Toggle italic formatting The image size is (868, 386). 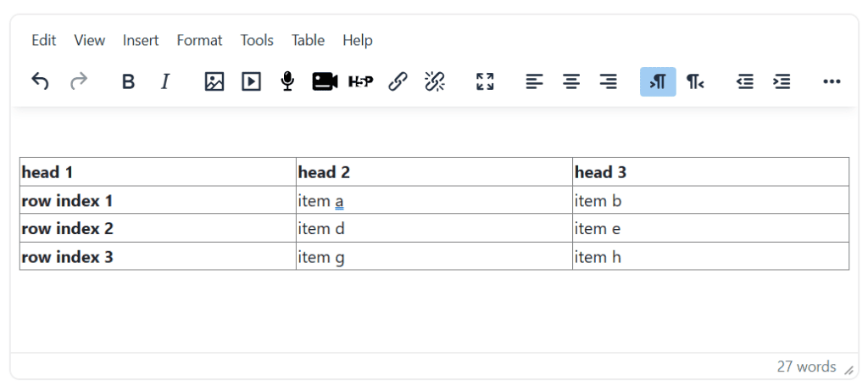coord(165,81)
